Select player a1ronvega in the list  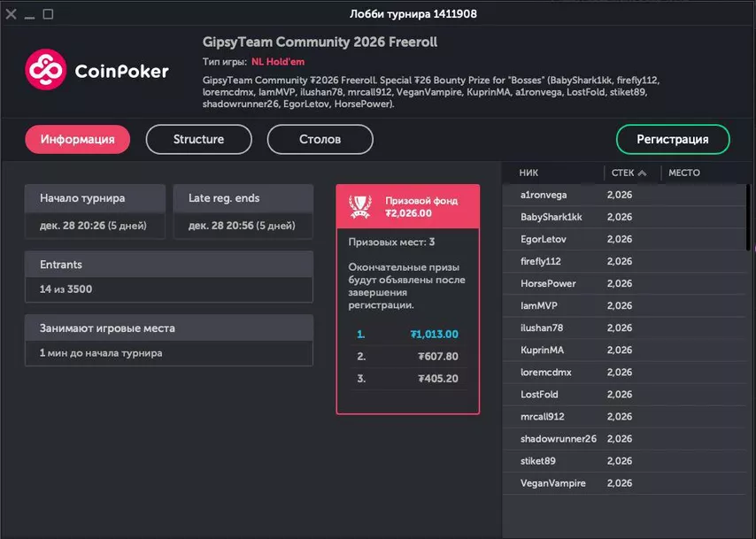tap(544, 195)
